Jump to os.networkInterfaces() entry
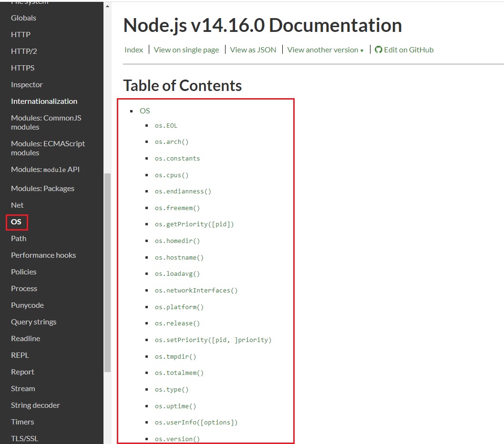Screen dimensions: 504x444 196,291
